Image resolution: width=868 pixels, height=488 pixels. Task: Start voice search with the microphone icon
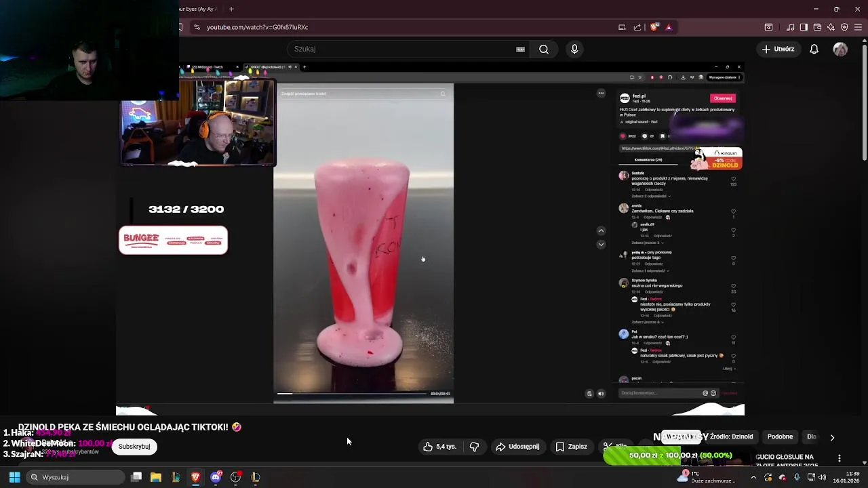pos(574,49)
